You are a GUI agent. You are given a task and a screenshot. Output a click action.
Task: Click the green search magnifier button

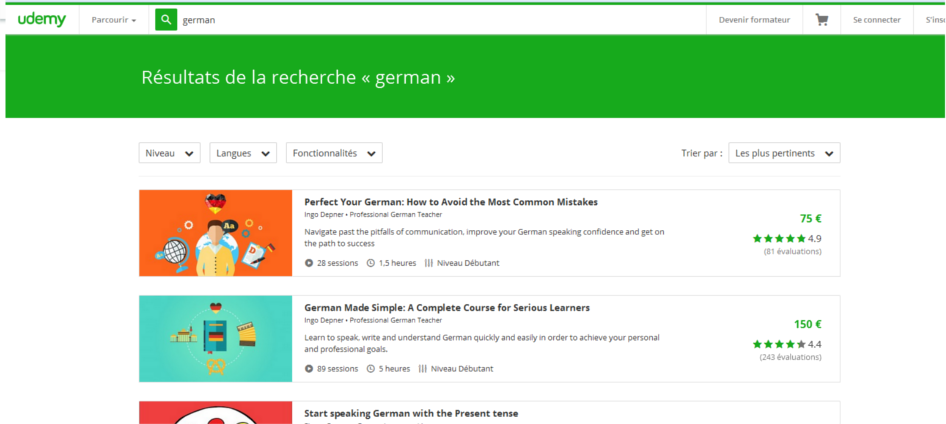166,20
